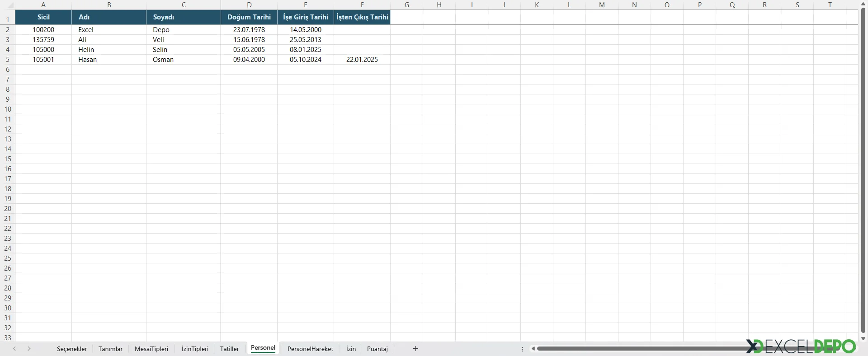Switch to the İzinTipleri sheet tab
Screen dimensions: 868x356
pyautogui.click(x=195, y=349)
